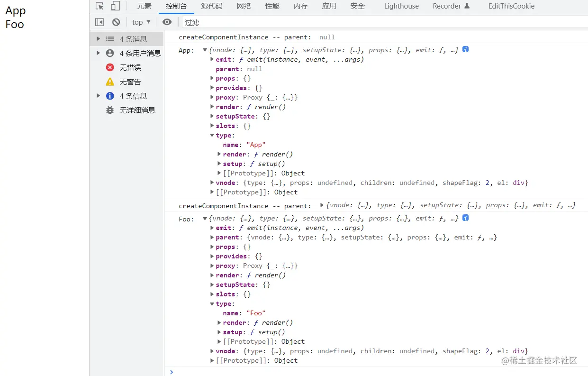The height and width of the screenshot is (376, 588).
Task: Expand setupState property under Foo object
Action: click(212, 284)
